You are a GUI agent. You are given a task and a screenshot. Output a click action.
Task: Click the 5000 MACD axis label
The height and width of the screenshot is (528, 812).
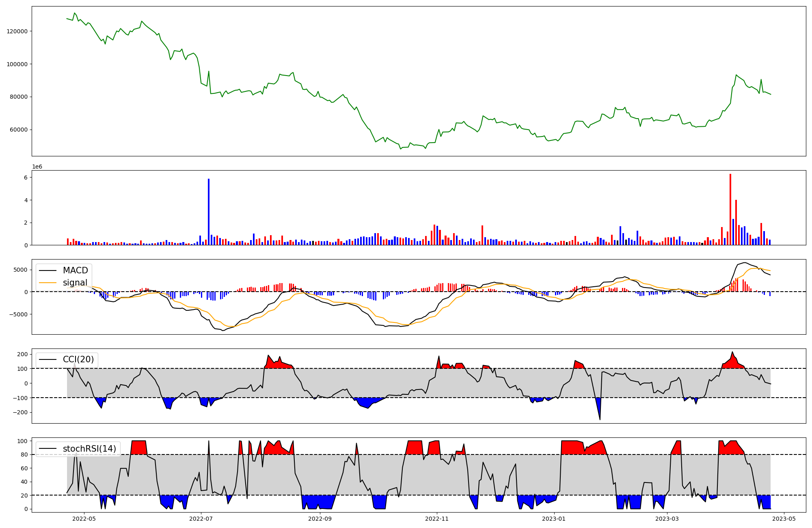[20, 270]
